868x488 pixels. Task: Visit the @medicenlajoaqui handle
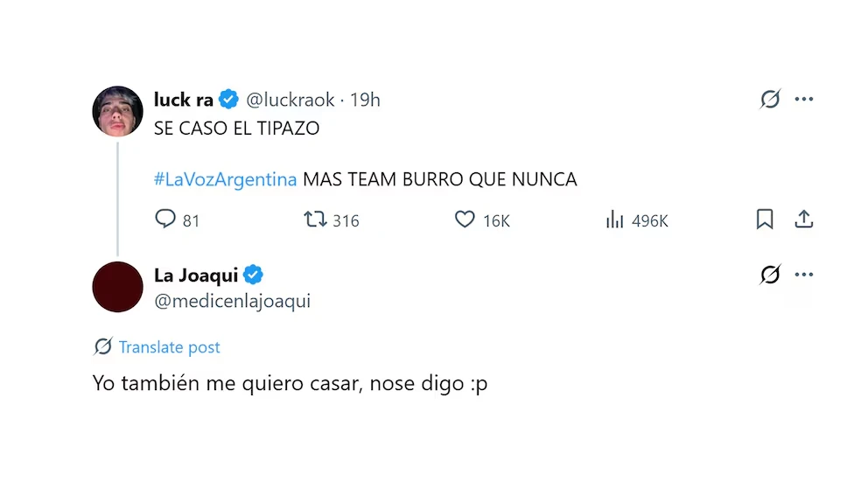pyautogui.click(x=232, y=302)
